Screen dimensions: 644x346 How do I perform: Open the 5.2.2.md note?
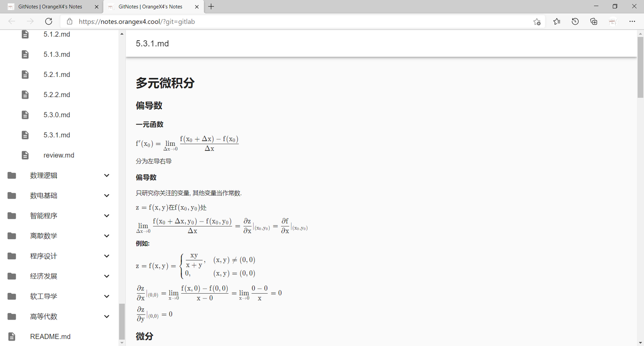pos(56,94)
